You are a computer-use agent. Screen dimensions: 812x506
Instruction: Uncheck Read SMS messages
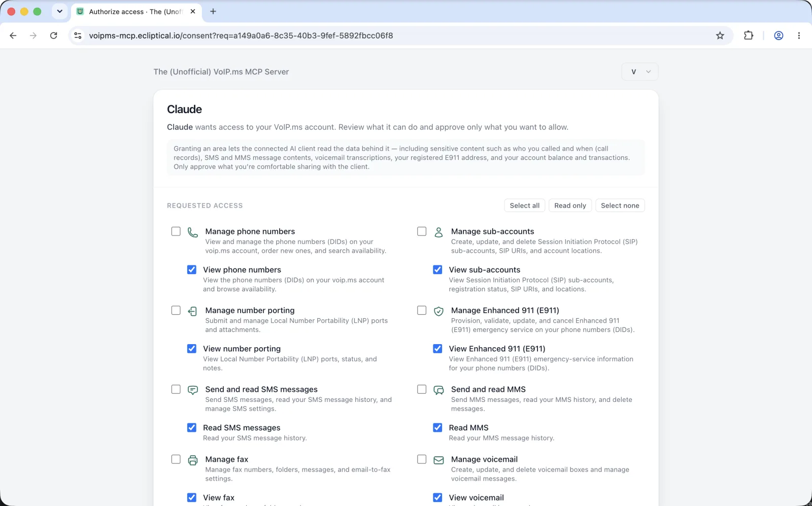coord(192,427)
